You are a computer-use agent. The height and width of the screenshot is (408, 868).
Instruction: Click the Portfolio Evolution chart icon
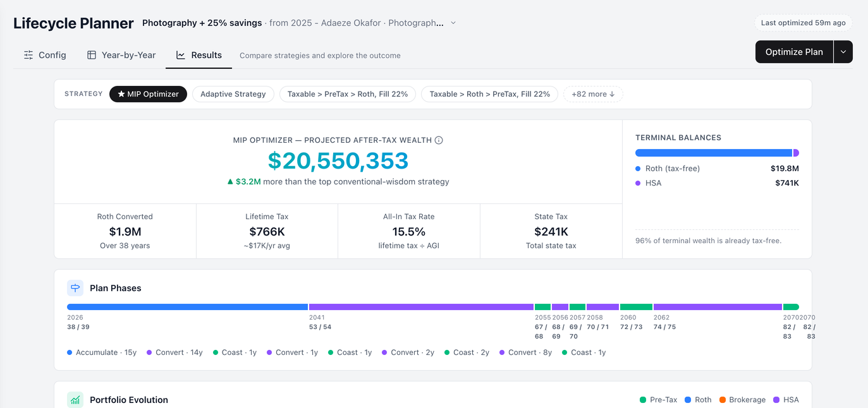[x=75, y=400]
